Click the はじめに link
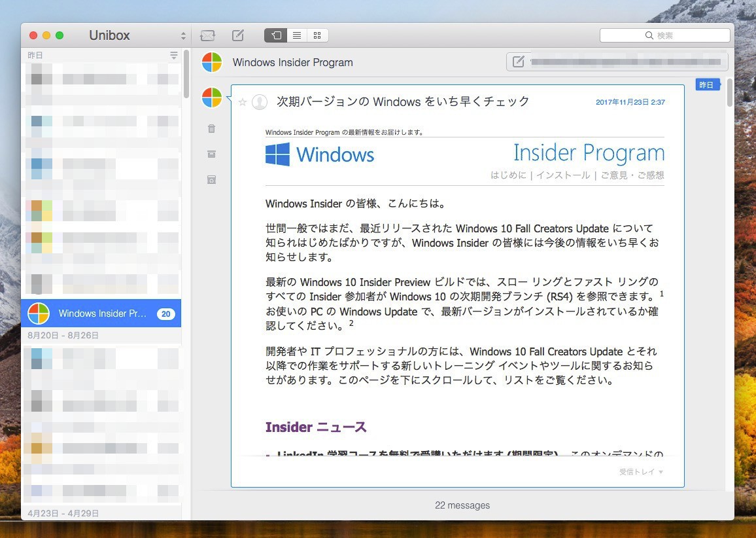Screen dimensions: 756x538 pyautogui.click(x=508, y=175)
